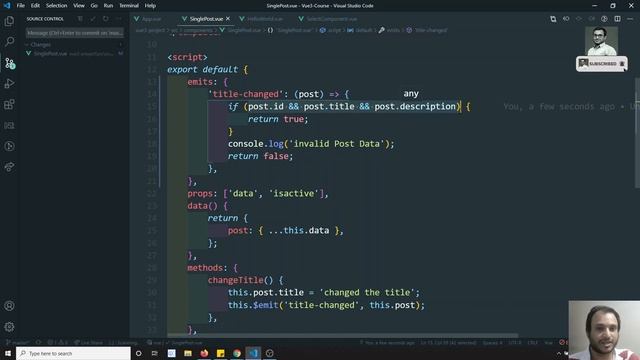Click the Windows Start button

(x=8, y=353)
